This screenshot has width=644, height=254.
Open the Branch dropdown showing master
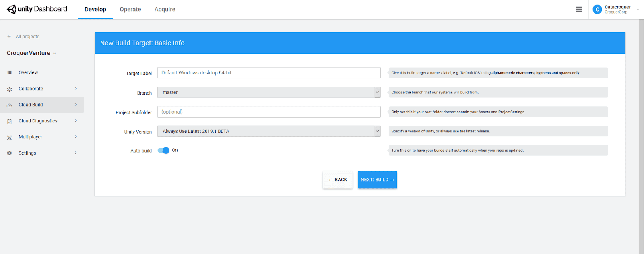tap(269, 92)
